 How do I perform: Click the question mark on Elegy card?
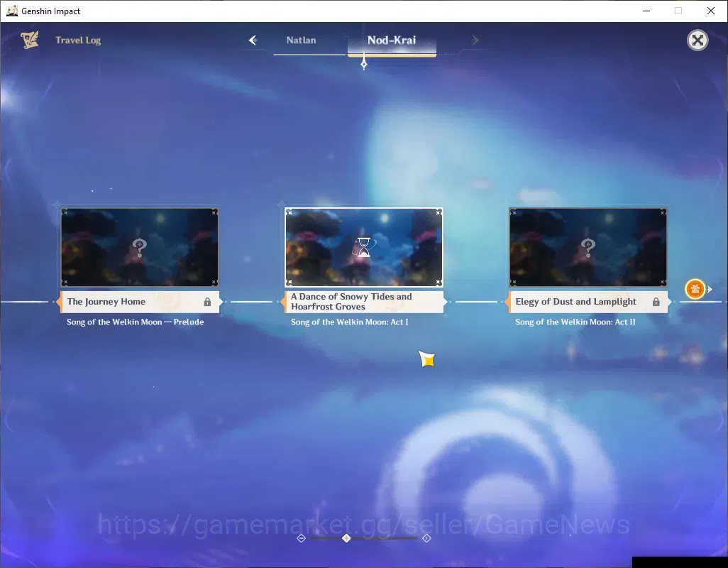coord(588,248)
